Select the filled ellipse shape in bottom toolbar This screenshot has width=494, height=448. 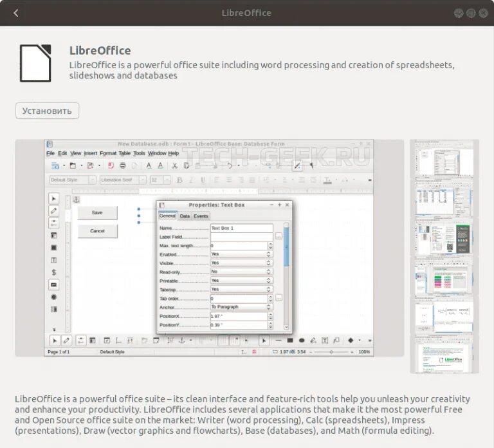click(302, 340)
